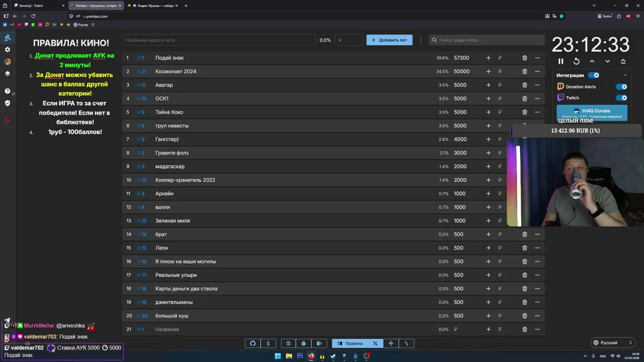The height and width of the screenshot is (362, 644).
Task: Switch to the Pointauc browser tab
Action: (96, 6)
